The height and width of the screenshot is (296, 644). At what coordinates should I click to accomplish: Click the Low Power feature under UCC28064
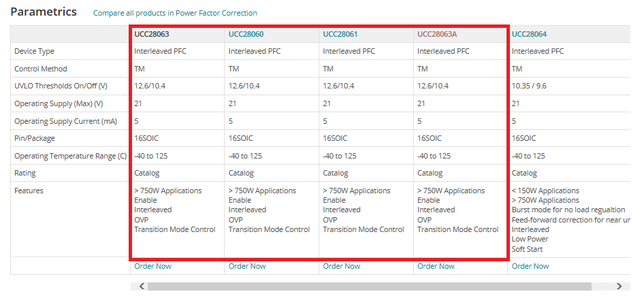(530, 239)
